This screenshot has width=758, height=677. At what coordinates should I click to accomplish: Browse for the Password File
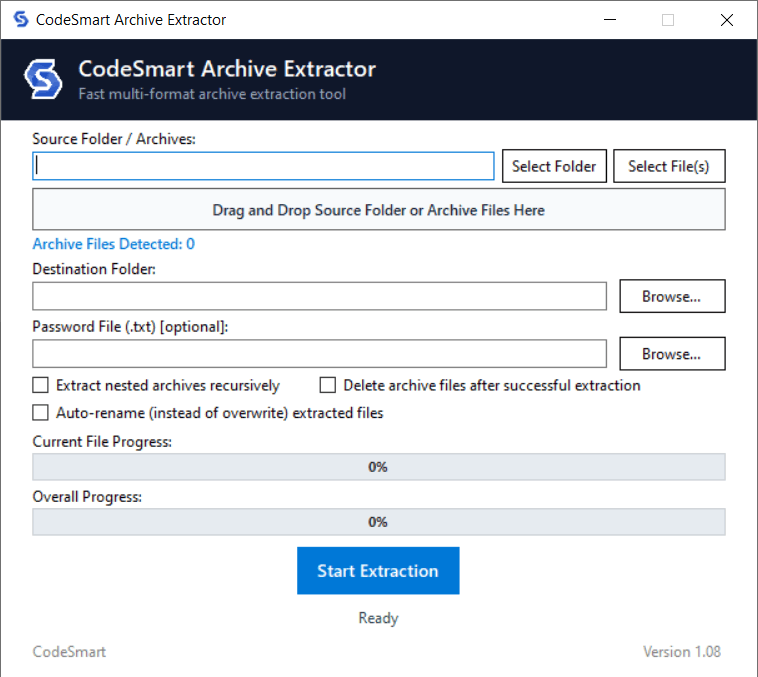(x=672, y=353)
